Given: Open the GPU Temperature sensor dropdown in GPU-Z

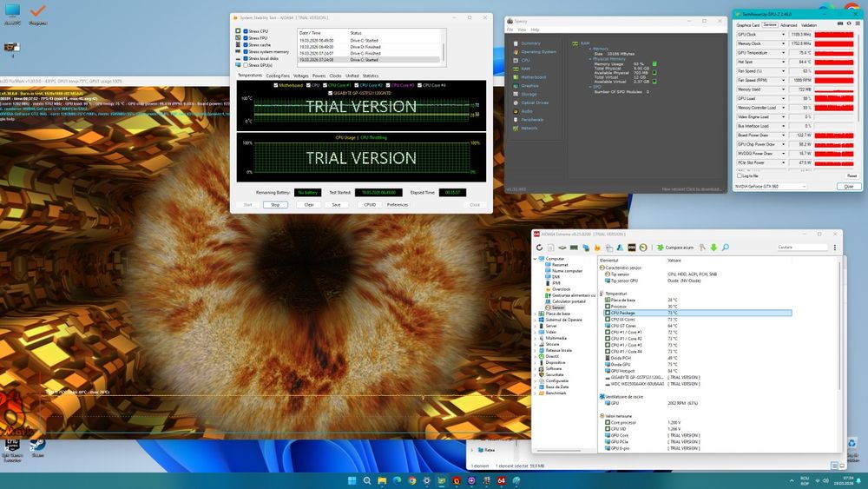Looking at the screenshot, I should point(783,53).
